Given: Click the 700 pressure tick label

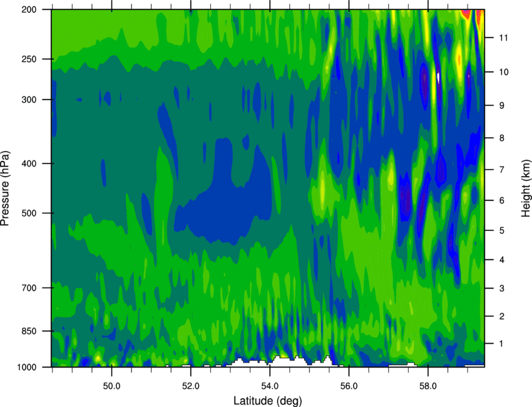Looking at the screenshot, I should [x=29, y=288].
